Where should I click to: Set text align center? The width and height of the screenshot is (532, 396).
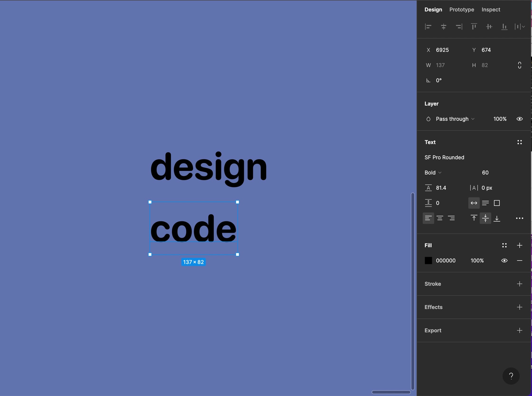tap(440, 218)
